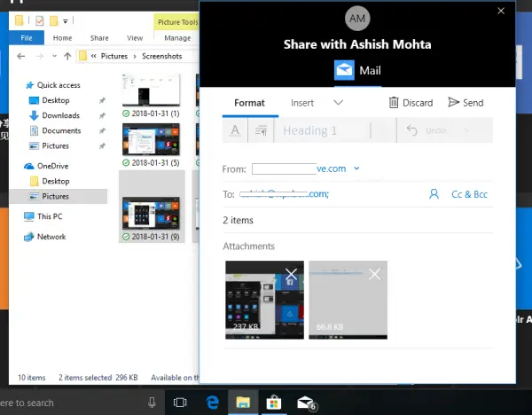Click the Mail app icon in share header

pos(344,70)
